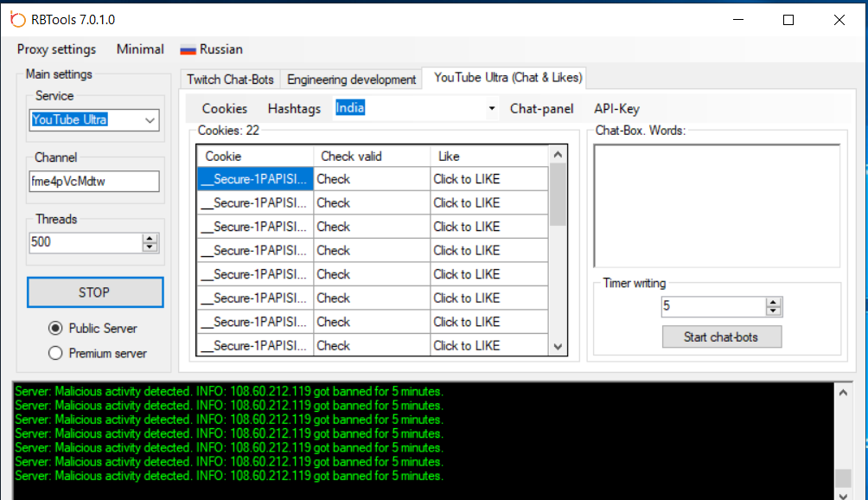Increase Threads value with up arrow
The height and width of the screenshot is (500, 868).
point(150,238)
